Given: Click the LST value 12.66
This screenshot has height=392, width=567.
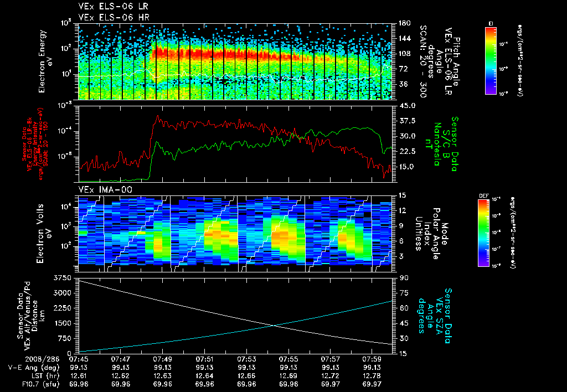Looking at the screenshot, I should pyautogui.click(x=246, y=376).
